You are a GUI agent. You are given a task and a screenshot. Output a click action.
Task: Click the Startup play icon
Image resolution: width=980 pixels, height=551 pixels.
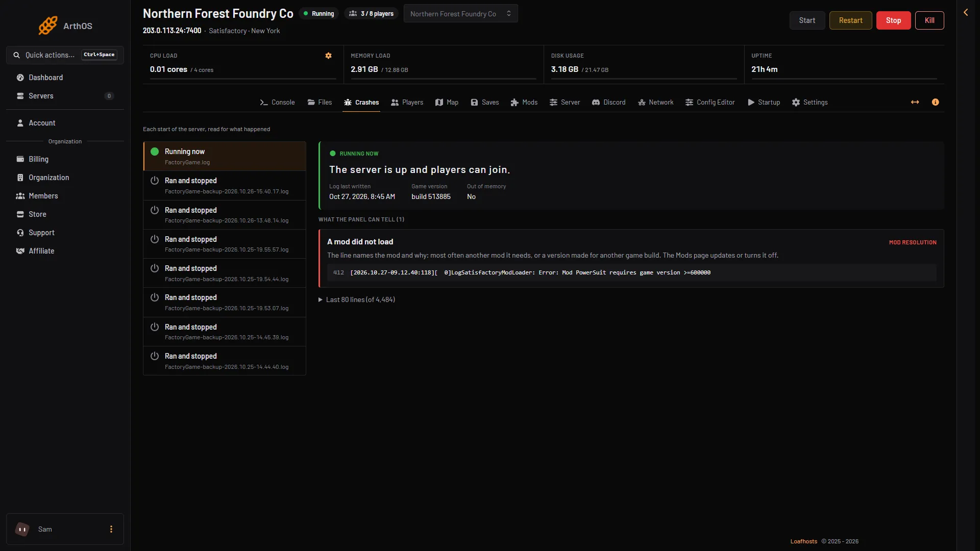click(751, 103)
